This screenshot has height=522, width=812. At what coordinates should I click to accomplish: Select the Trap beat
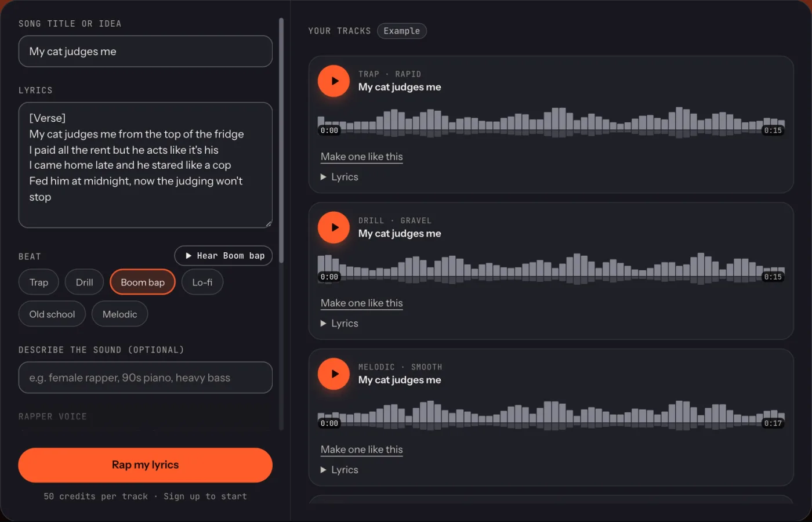[39, 282]
